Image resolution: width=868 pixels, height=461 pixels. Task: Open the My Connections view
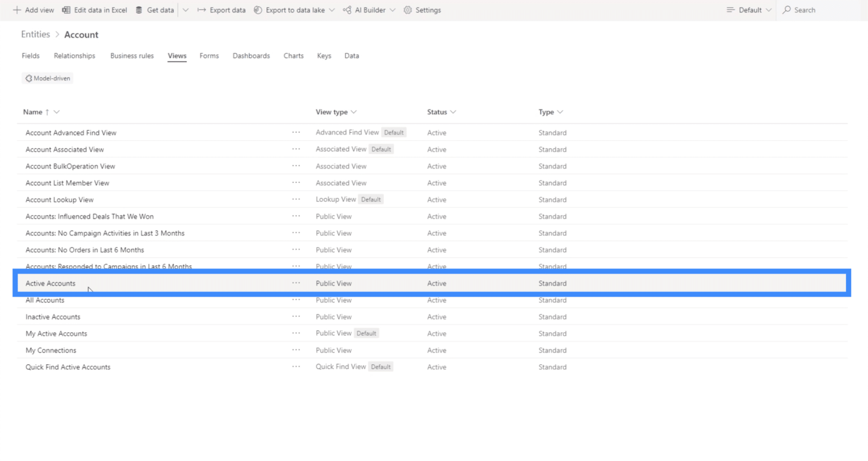pyautogui.click(x=51, y=350)
